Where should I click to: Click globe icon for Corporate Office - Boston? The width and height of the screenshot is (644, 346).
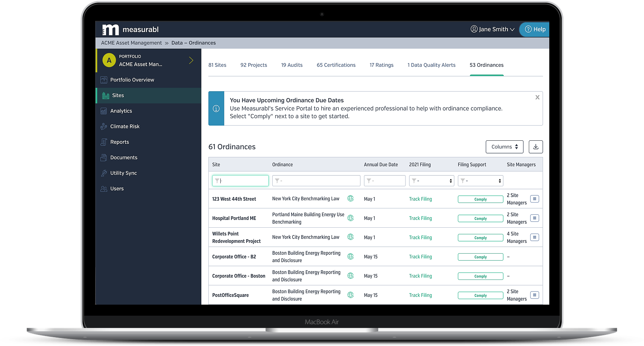point(351,276)
